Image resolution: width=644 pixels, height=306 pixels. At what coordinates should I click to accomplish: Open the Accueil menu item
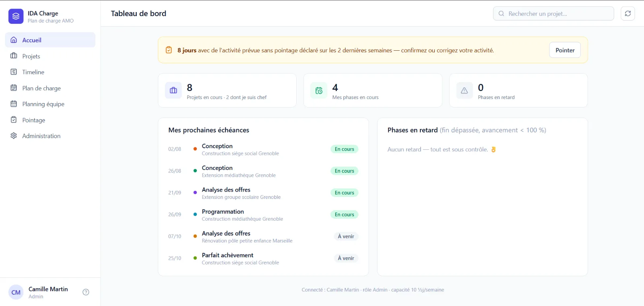click(x=50, y=40)
